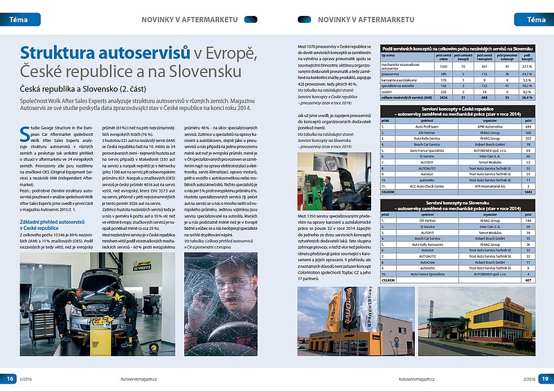Viewport: 554px width, 392px height.
Task: Select the 'Auto Profi team' table cell
Action: (427, 127)
